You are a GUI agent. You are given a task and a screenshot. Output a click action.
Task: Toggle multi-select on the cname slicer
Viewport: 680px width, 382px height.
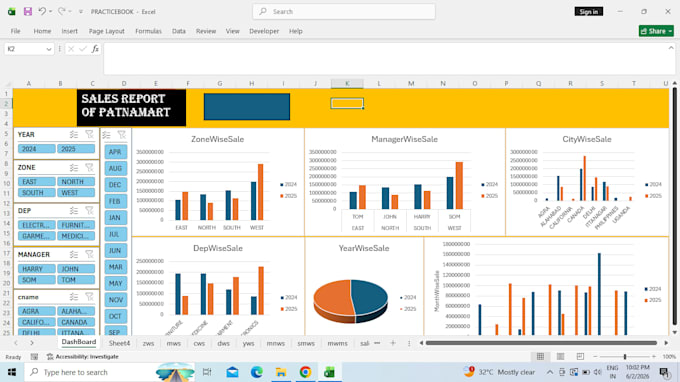coord(74,297)
